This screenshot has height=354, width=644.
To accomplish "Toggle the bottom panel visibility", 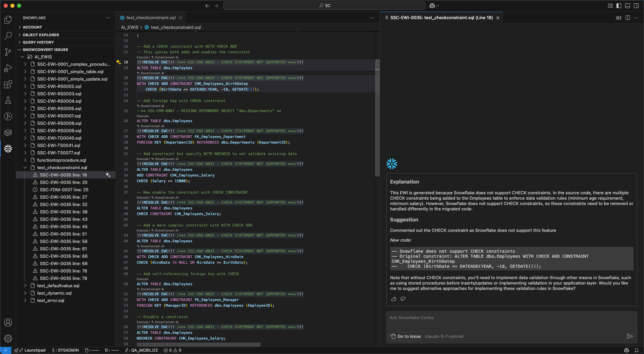I will pyautogui.click(x=628, y=6).
